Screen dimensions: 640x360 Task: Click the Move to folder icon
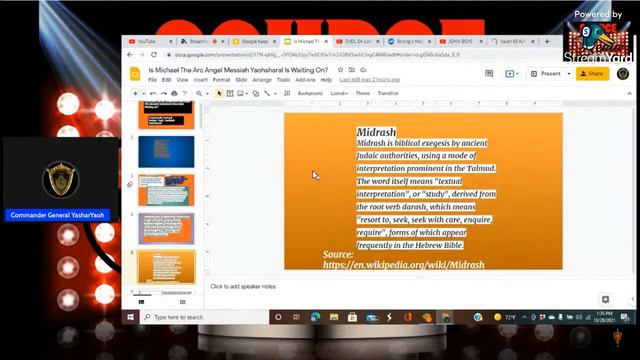point(351,70)
